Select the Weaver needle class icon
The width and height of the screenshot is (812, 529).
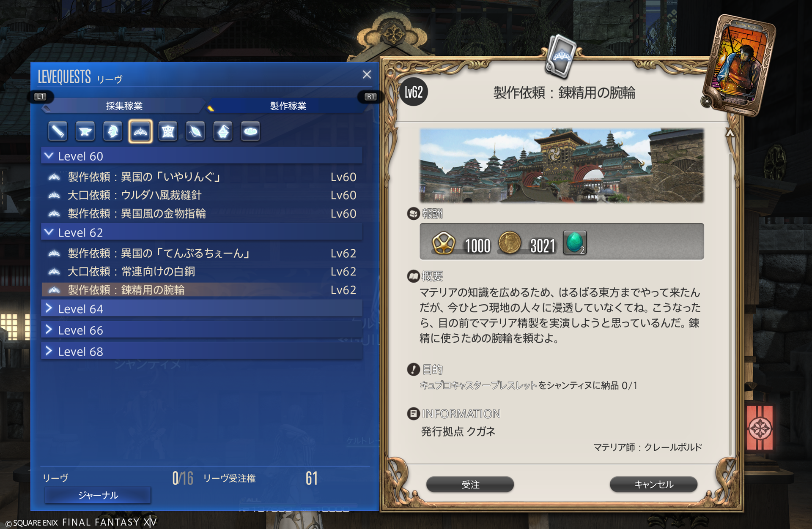click(x=195, y=131)
